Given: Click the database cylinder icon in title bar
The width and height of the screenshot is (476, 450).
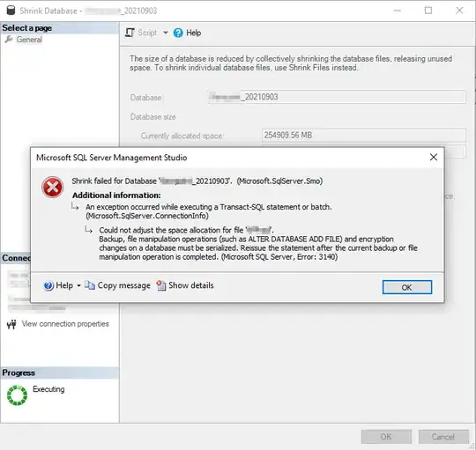Looking at the screenshot, I should (x=11, y=11).
